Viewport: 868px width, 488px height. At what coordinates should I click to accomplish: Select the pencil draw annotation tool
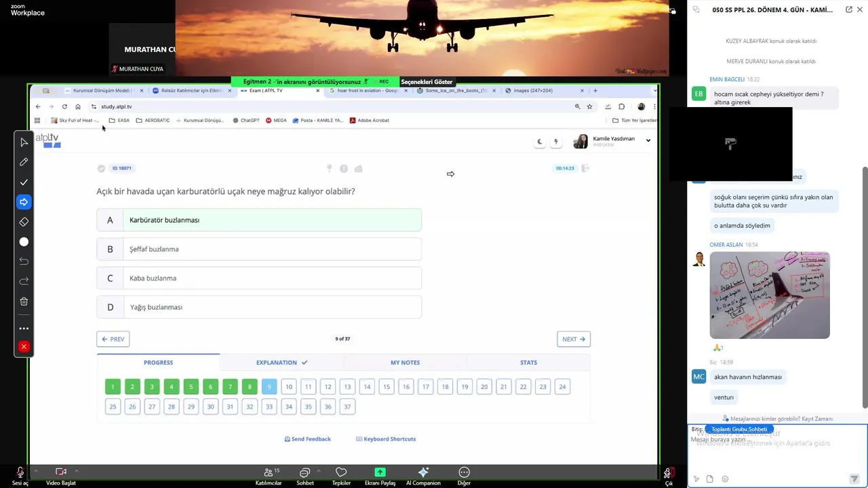coord(24,162)
